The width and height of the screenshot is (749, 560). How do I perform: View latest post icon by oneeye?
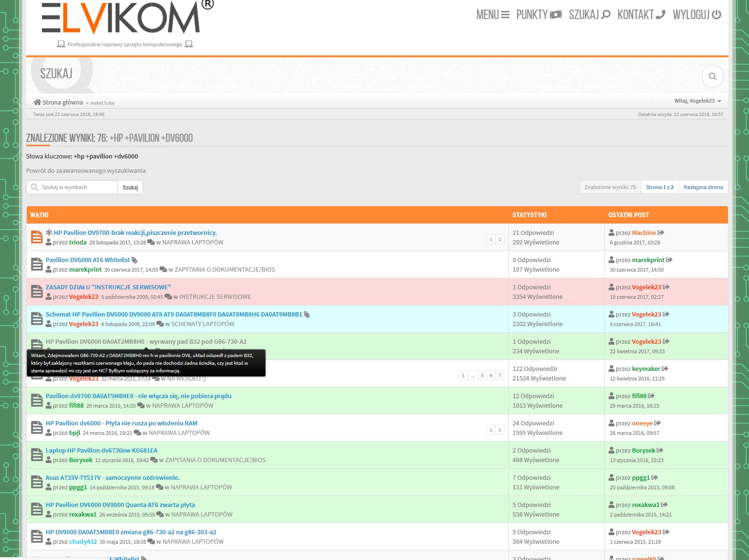point(658,423)
